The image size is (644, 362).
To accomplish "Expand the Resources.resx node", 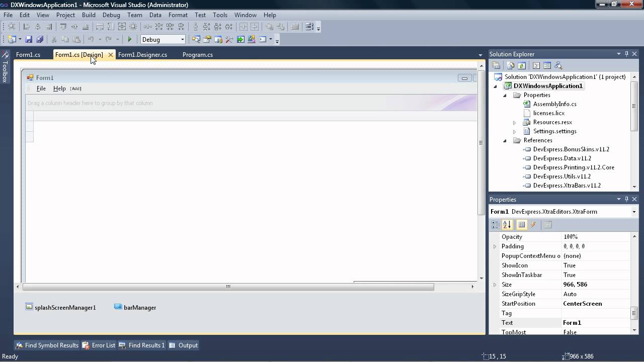I will click(514, 123).
